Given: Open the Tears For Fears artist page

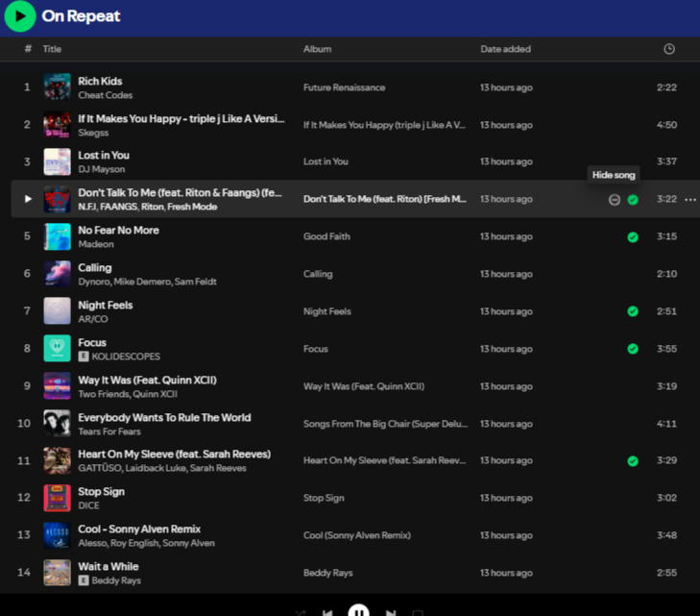Looking at the screenshot, I should (x=109, y=431).
